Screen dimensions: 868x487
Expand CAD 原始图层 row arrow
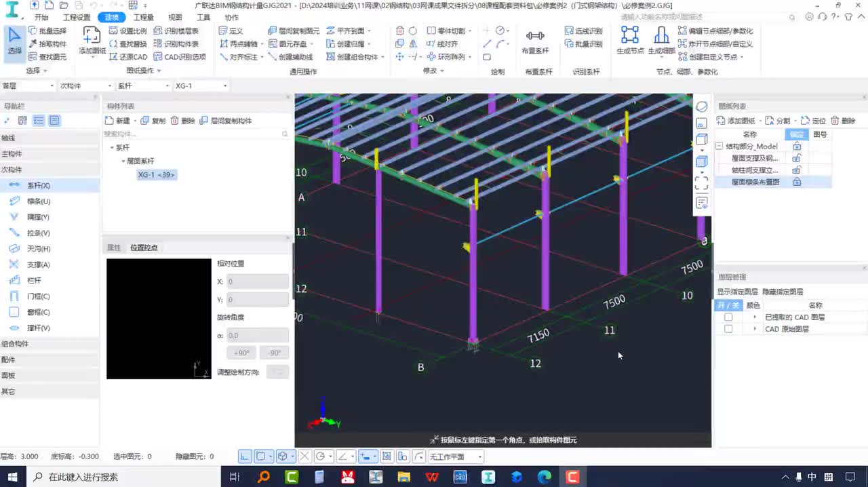click(755, 329)
